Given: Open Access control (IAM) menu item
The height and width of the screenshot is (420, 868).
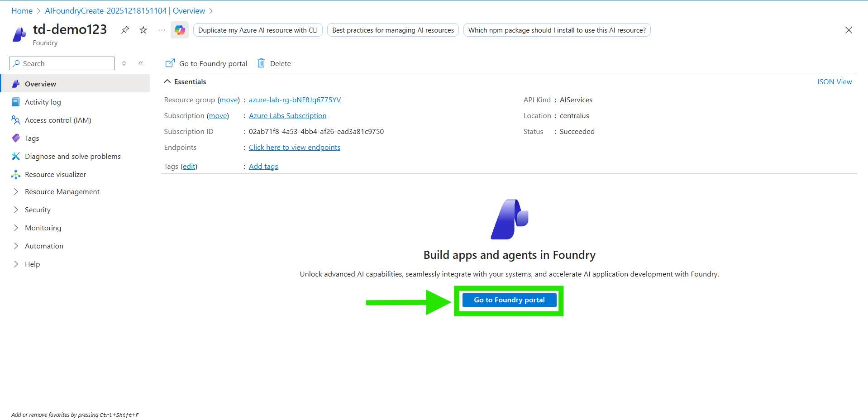Looking at the screenshot, I should point(58,120).
